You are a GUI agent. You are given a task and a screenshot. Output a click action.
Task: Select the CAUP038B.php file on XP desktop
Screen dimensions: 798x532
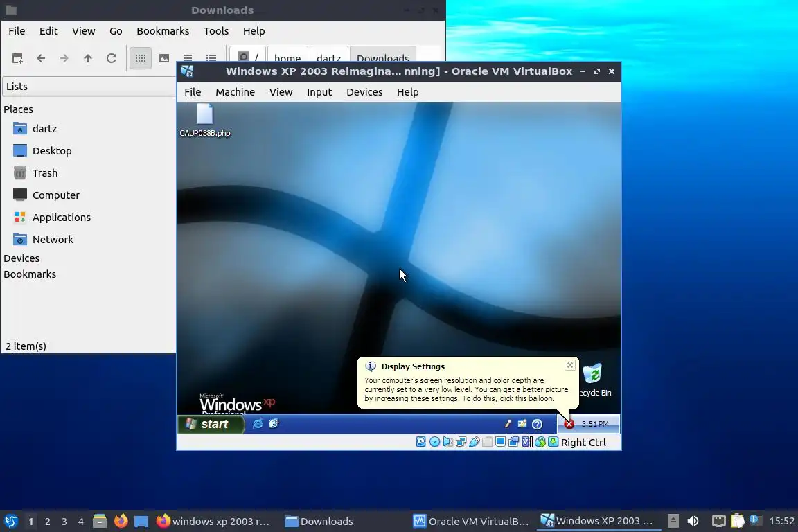click(204, 121)
